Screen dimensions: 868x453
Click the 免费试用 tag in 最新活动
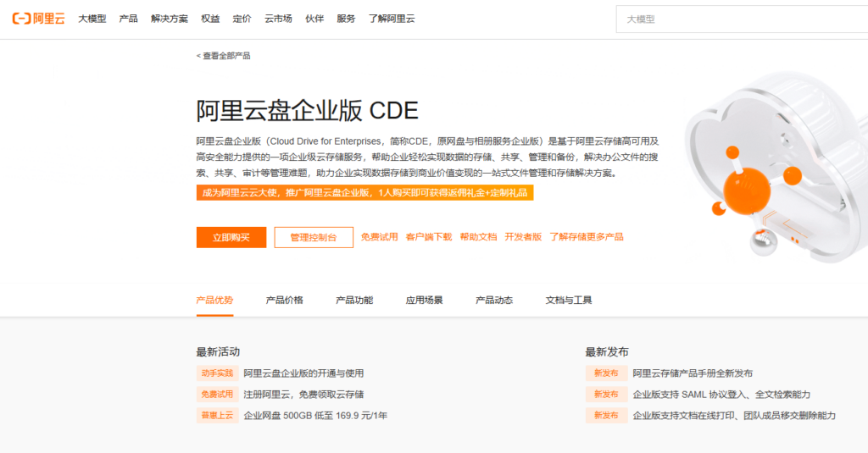(217, 395)
